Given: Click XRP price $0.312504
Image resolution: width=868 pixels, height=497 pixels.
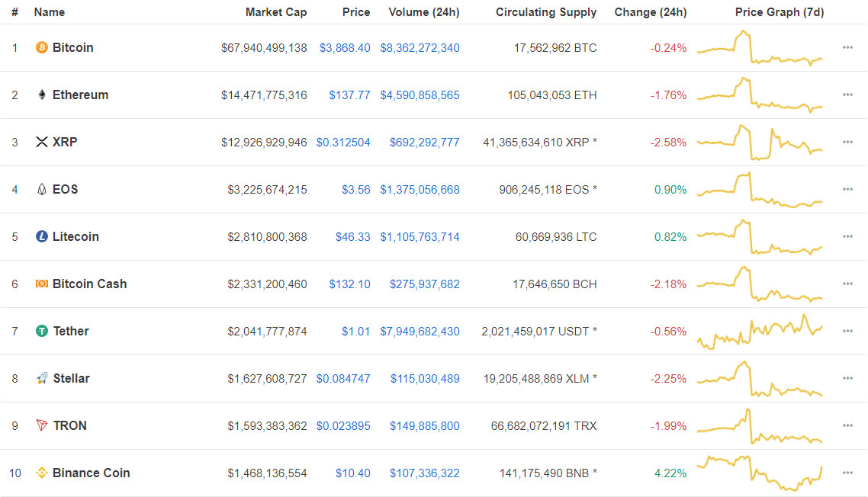Looking at the screenshot, I should point(343,143).
